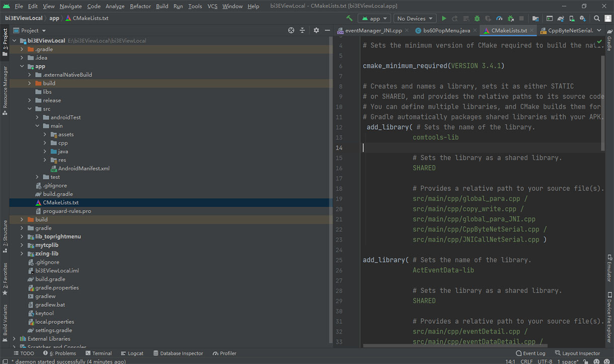Select AndroidManifest.xml in the project tree
614x364 pixels.
coord(84,168)
